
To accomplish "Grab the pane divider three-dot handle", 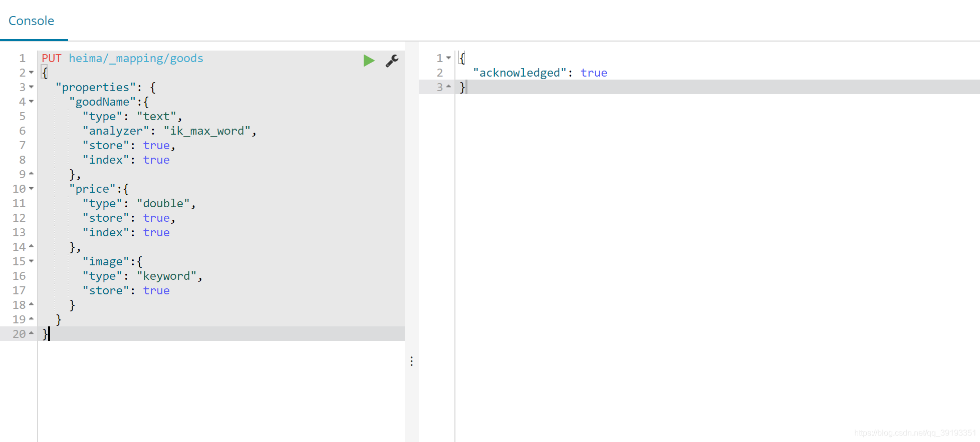I will pos(411,361).
